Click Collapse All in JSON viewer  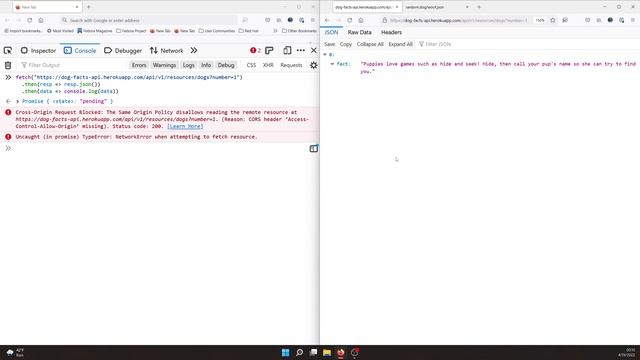(370, 44)
